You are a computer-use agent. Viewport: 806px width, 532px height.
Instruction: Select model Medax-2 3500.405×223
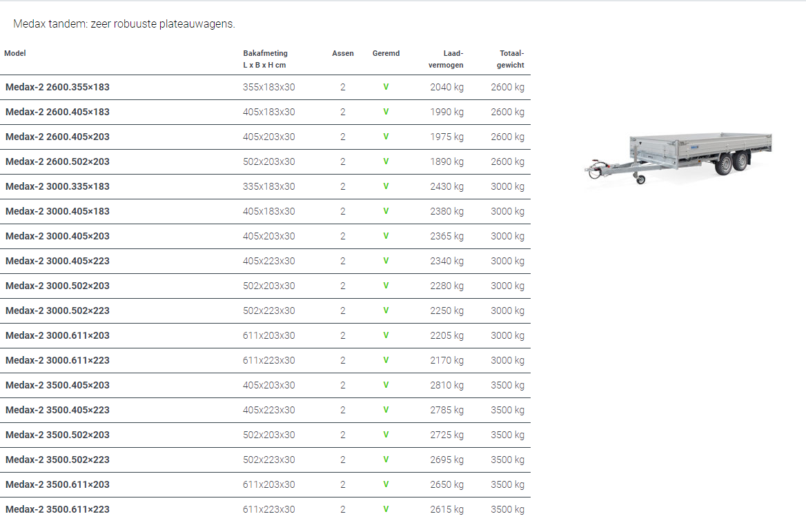[x=57, y=410]
